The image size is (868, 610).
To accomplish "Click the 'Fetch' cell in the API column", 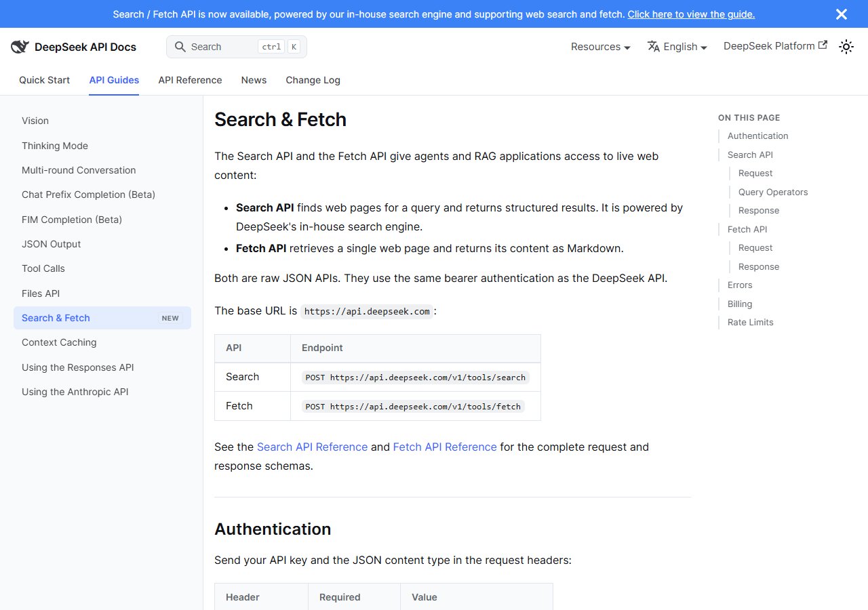I will 252,406.
